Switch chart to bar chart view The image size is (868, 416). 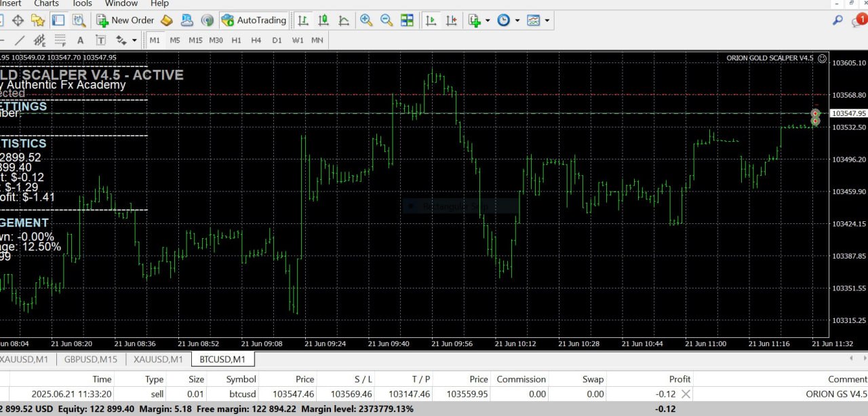coord(304,20)
